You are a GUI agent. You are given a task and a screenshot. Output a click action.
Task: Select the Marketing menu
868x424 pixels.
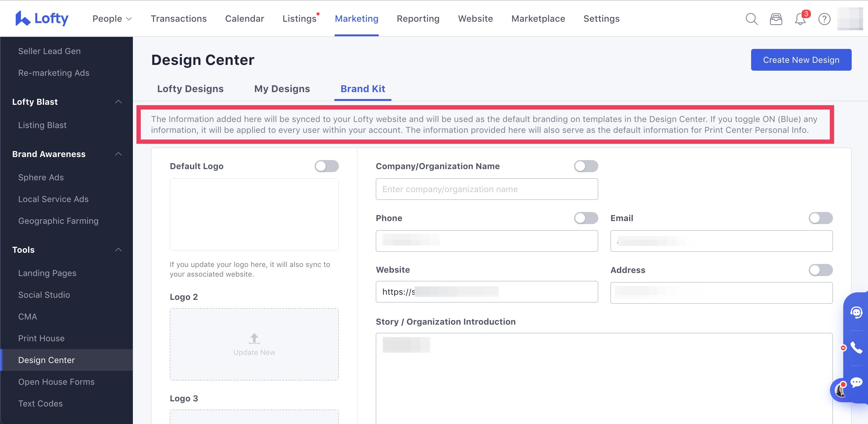coord(356,18)
